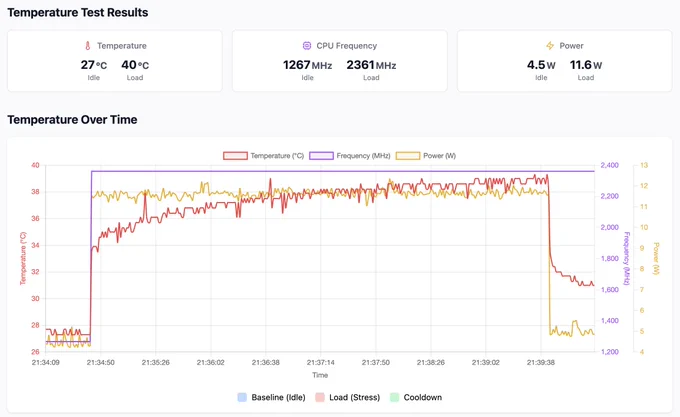680x417 pixels.
Task: Click the 40 °C load temperature value
Action: point(135,65)
